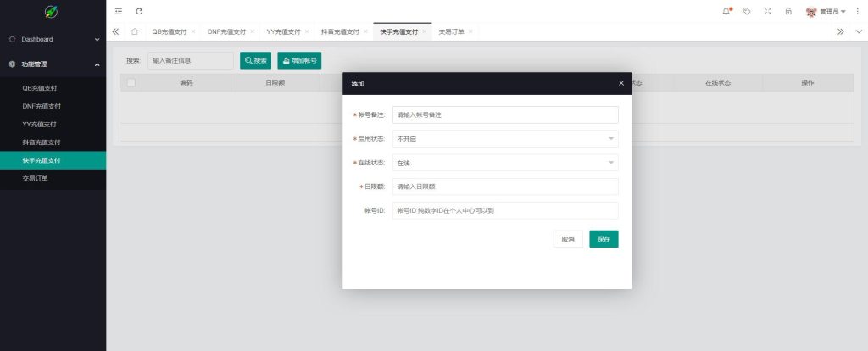The image size is (868, 351).
Task: Switch to the YY充值支付 tab
Action: tap(283, 31)
